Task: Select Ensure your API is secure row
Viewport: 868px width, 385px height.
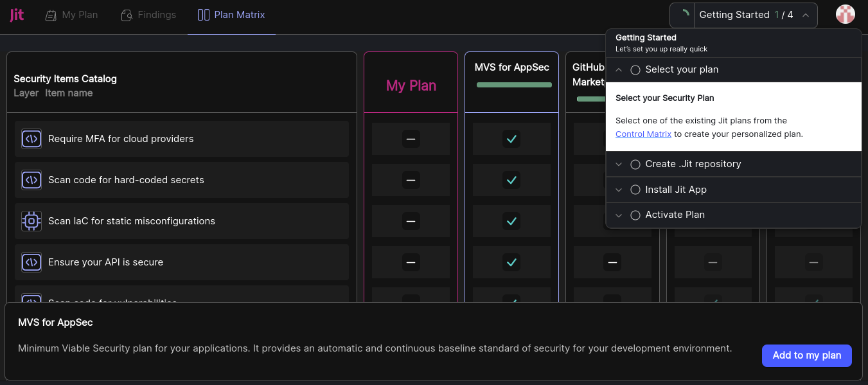Action: [182, 262]
